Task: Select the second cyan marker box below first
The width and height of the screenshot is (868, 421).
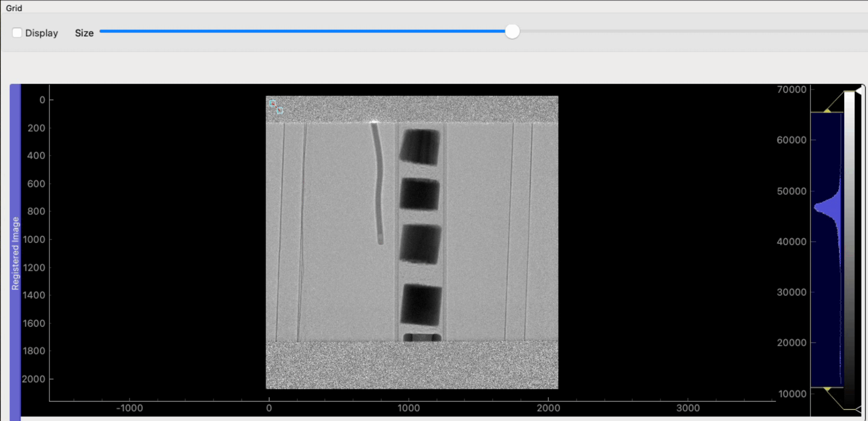Action: (280, 111)
